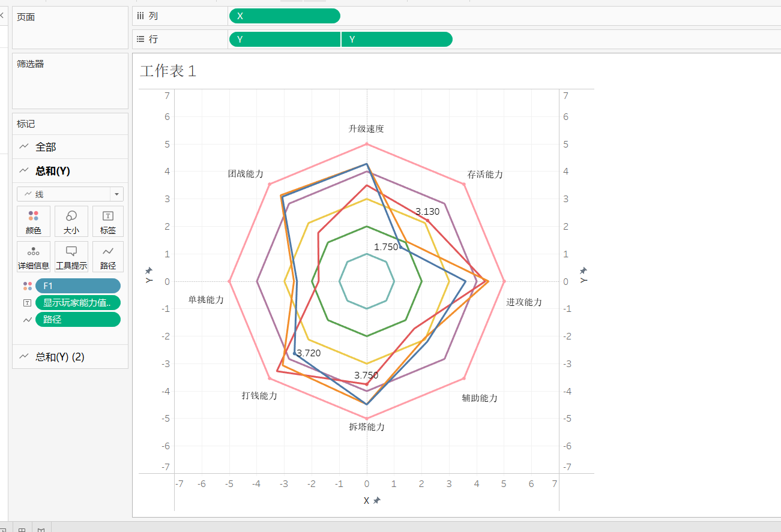Viewport: 781px width, 532px height.
Task: Open the 线 mark type dropdown
Action: (70, 194)
